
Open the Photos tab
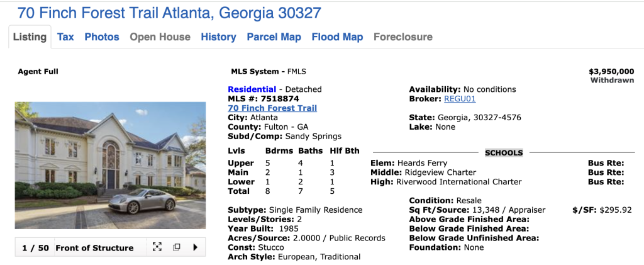tap(102, 37)
